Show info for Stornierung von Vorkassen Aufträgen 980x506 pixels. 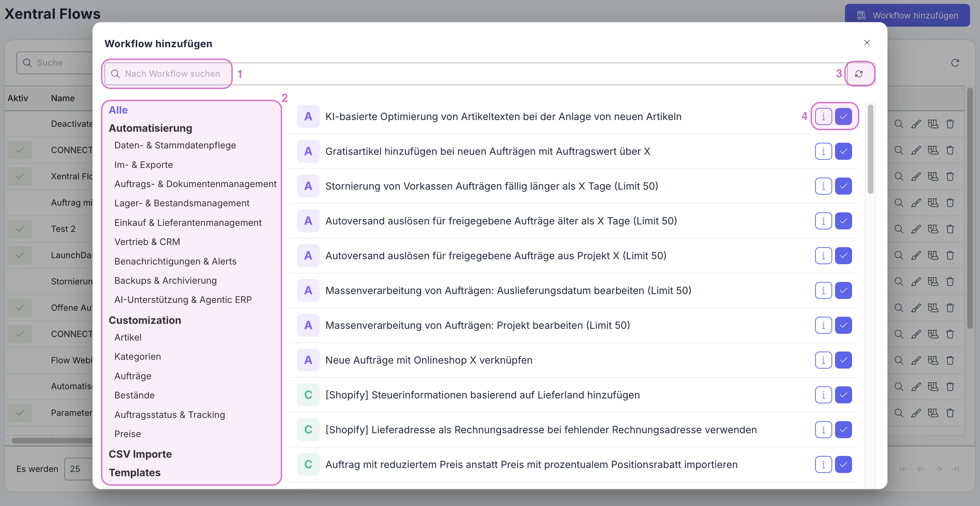[823, 186]
